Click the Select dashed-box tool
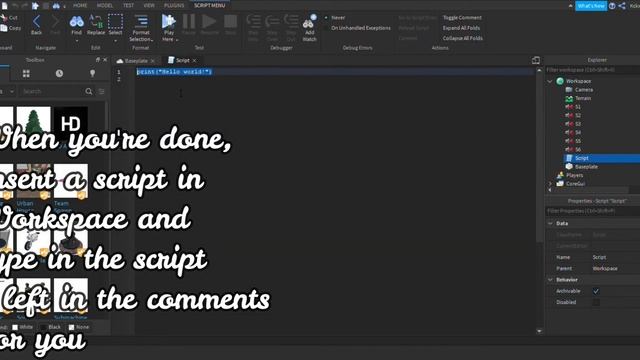The image size is (640, 360). [x=115, y=21]
